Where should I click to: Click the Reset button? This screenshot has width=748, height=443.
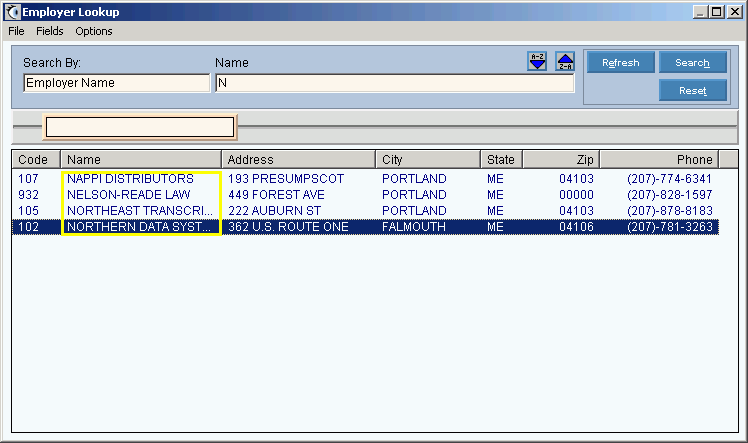(x=693, y=91)
